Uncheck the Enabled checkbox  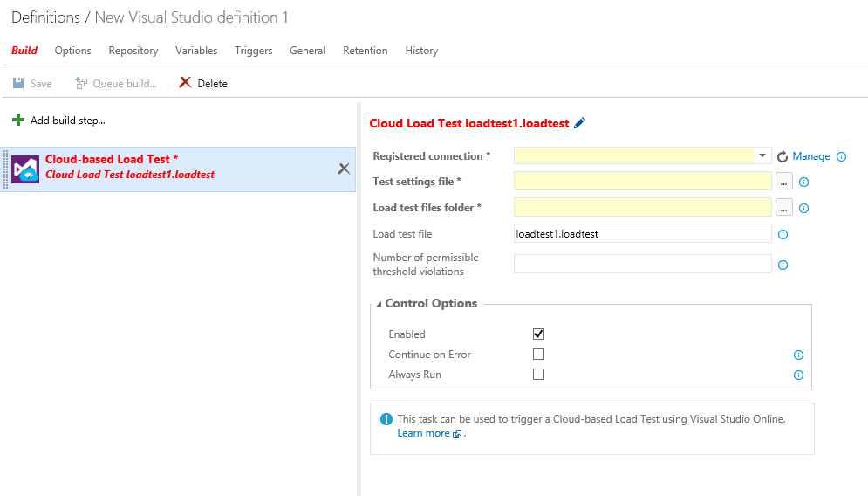(x=538, y=334)
